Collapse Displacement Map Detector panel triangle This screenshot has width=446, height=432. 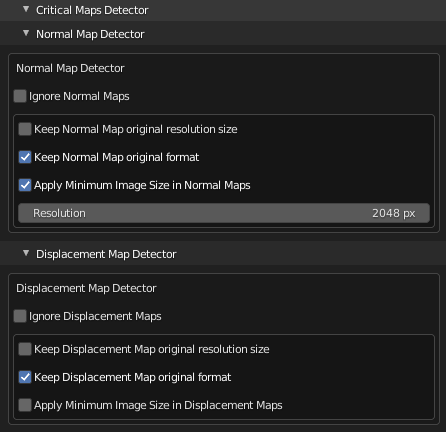tap(26, 253)
